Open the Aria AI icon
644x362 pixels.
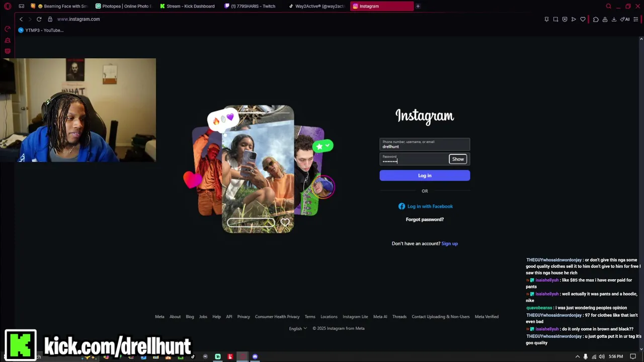(x=625, y=19)
